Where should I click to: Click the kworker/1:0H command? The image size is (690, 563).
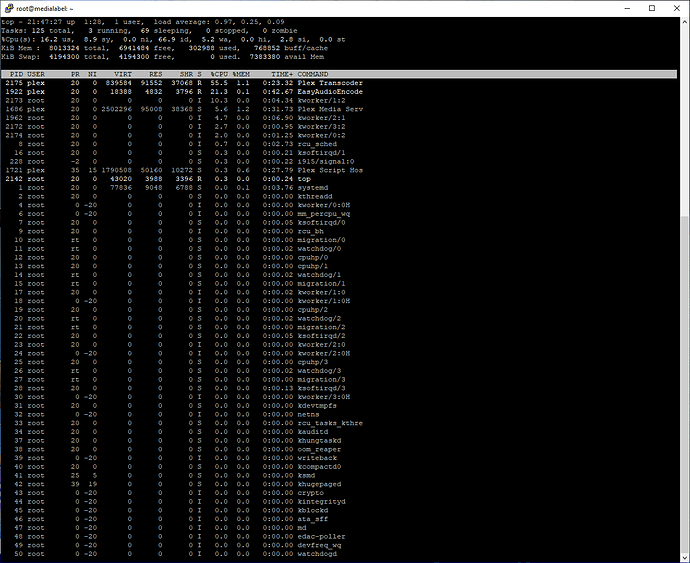tap(323, 301)
